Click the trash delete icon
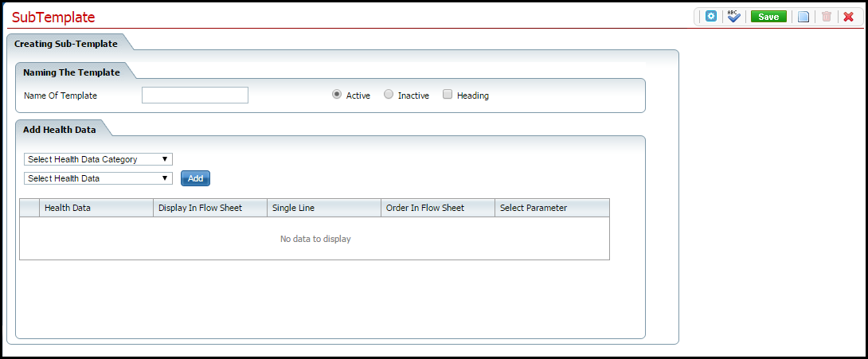 (826, 17)
